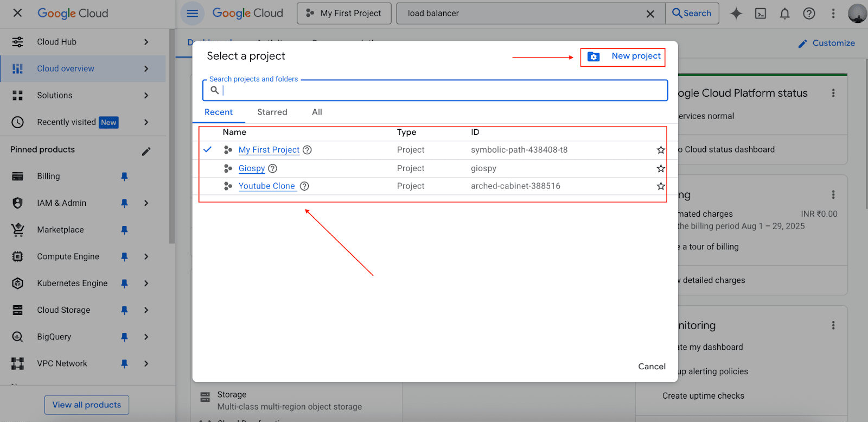Open Monitoring card three-dot menu
Image resolution: width=868 pixels, height=422 pixels.
[x=833, y=325]
